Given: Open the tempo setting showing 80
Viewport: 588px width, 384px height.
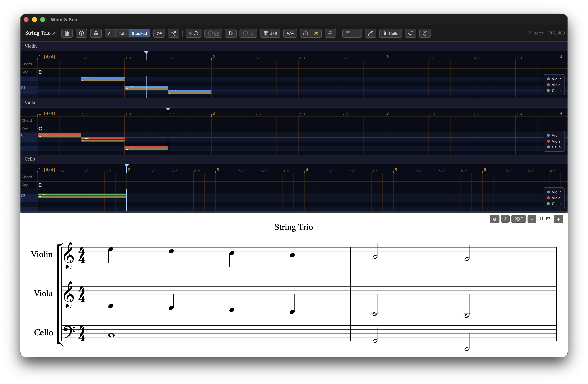Looking at the screenshot, I should pyautogui.click(x=310, y=33).
